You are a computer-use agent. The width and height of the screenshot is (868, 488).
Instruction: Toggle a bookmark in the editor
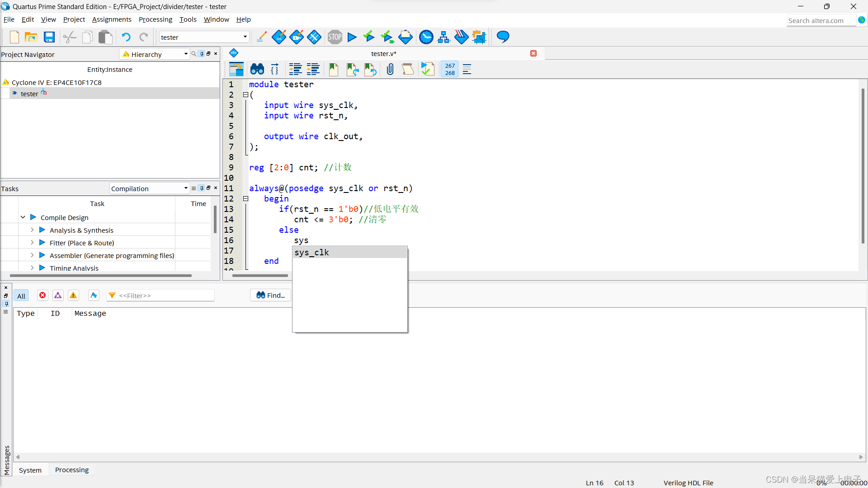334,69
